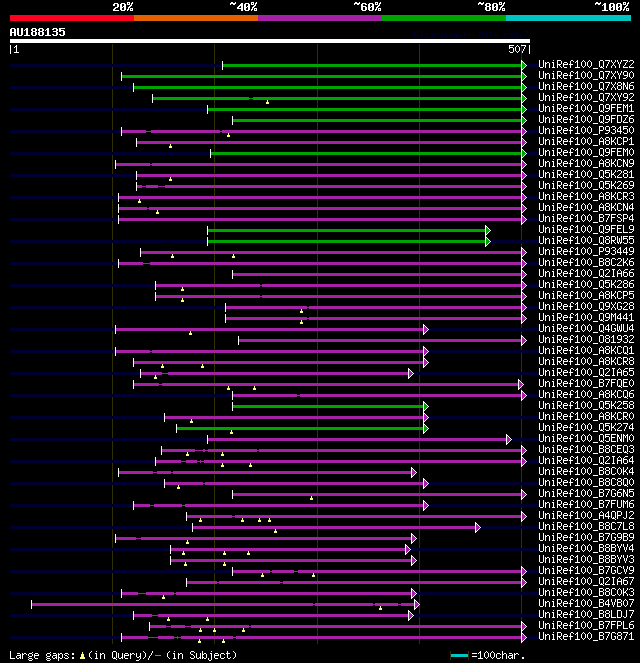Click the UniRef100_Q7XYZ2 hit label

[586, 64]
